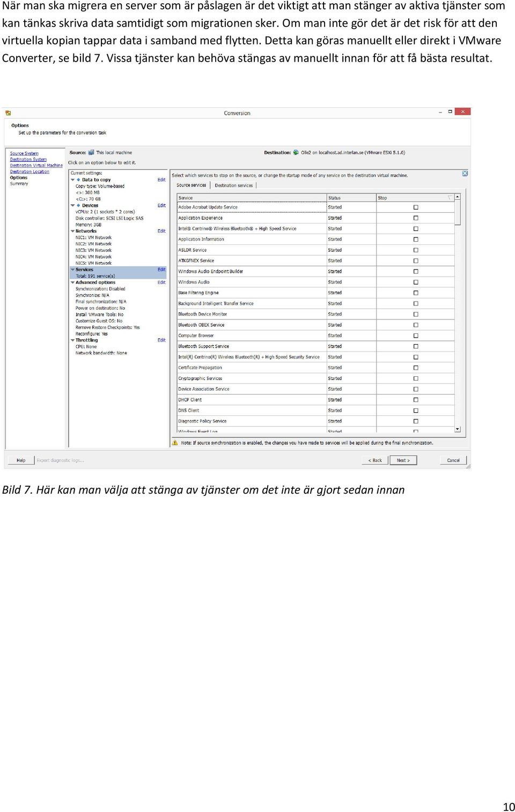Click the filter icon in Stop column header
Screen dimensions: 515x812
[450, 198]
